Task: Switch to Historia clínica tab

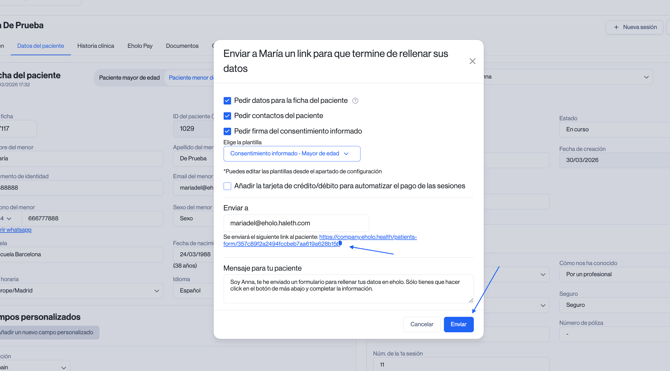Action: [96, 46]
